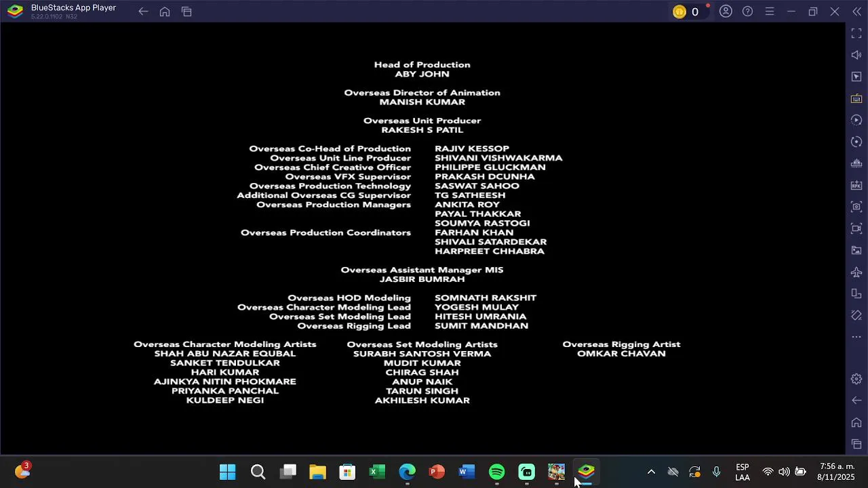Click the credit name ABY JOHN
Screen dimensions: 868x488
point(422,75)
